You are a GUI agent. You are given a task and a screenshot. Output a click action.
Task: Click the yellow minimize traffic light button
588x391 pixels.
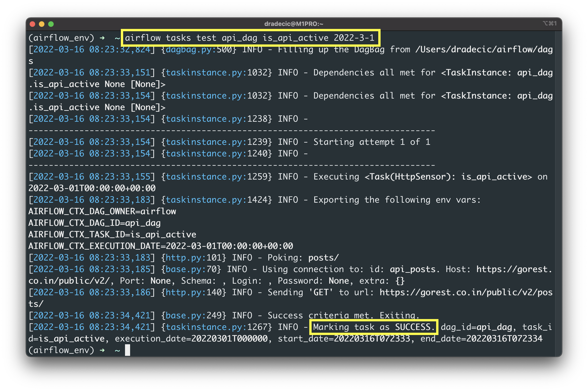42,24
